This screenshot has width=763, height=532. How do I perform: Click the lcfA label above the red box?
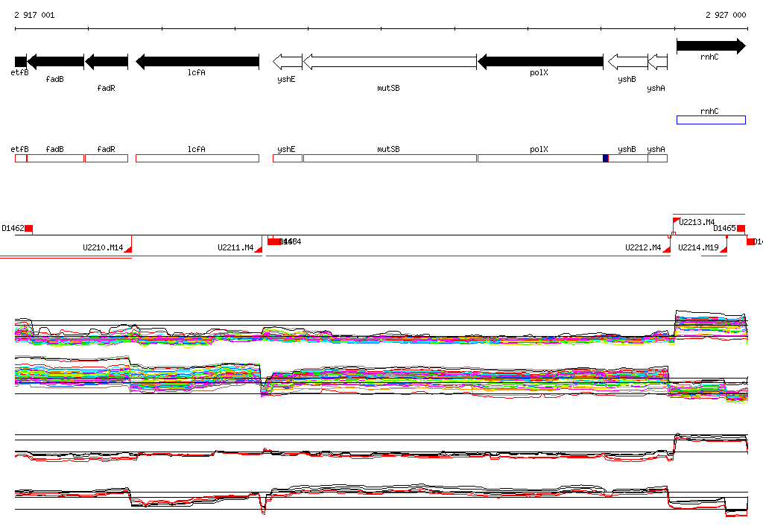click(197, 150)
